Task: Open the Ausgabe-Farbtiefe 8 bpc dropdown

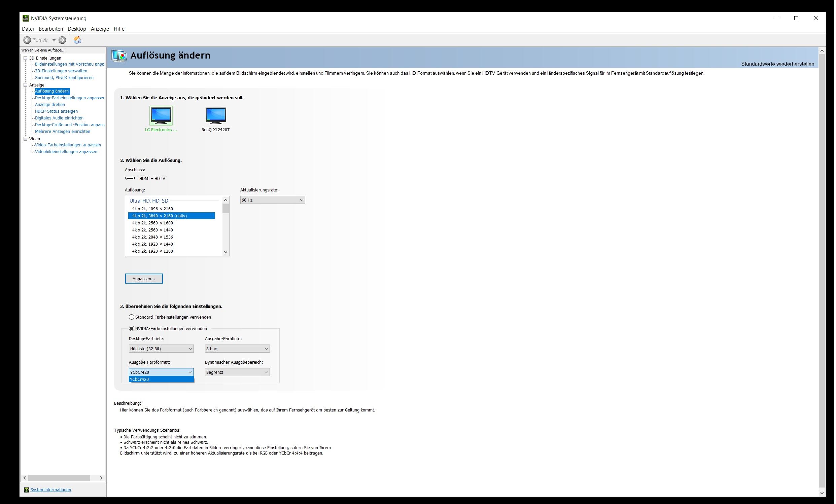Action: (x=238, y=349)
